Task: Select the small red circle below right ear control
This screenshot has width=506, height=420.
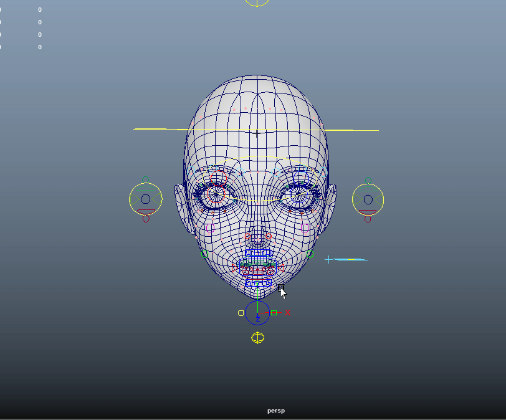Action: point(368,219)
